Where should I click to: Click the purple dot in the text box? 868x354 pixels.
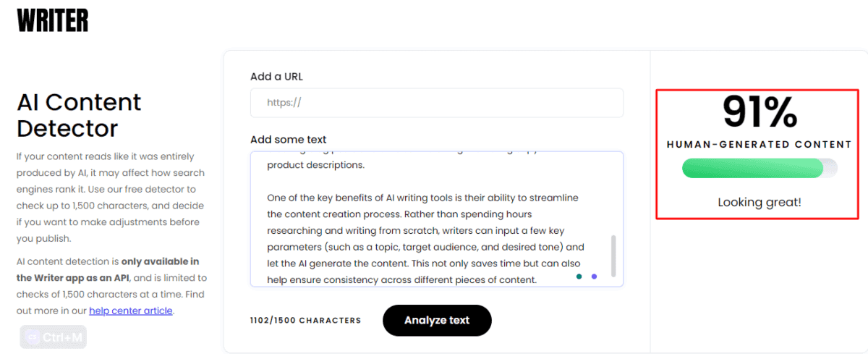[x=595, y=277]
